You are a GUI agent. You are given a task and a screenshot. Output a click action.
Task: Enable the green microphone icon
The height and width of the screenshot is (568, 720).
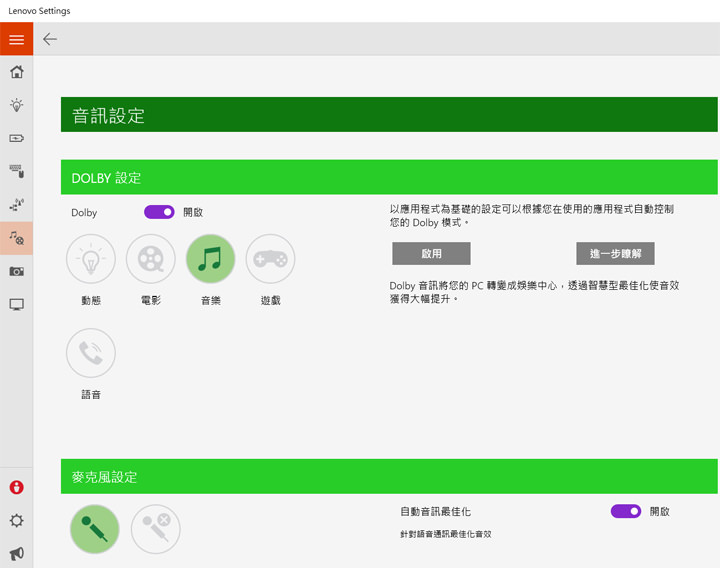[95, 529]
